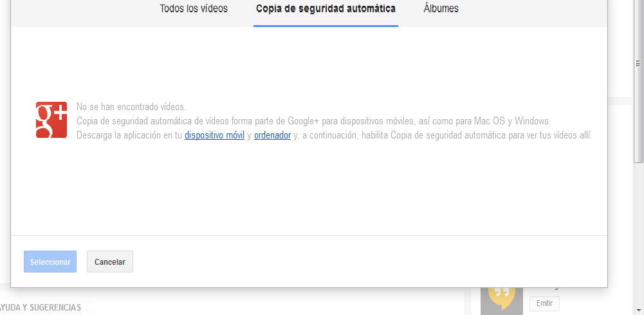The height and width of the screenshot is (315, 644).
Task: Switch to the Todos los vídeos tab
Action: [x=194, y=8]
